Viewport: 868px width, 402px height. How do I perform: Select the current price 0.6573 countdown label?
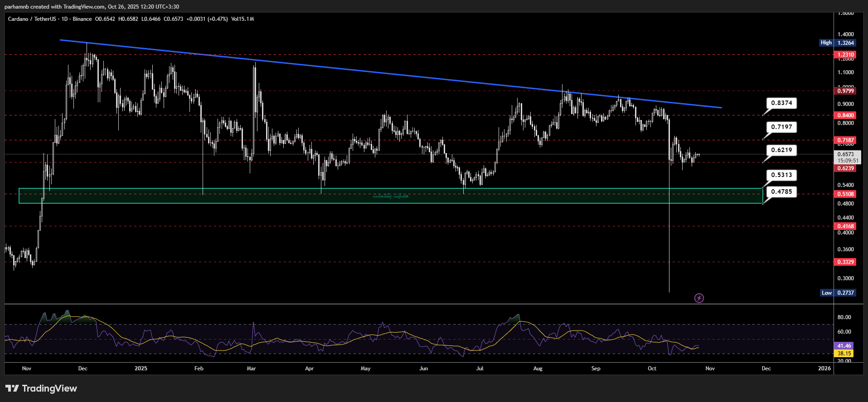coord(847,157)
